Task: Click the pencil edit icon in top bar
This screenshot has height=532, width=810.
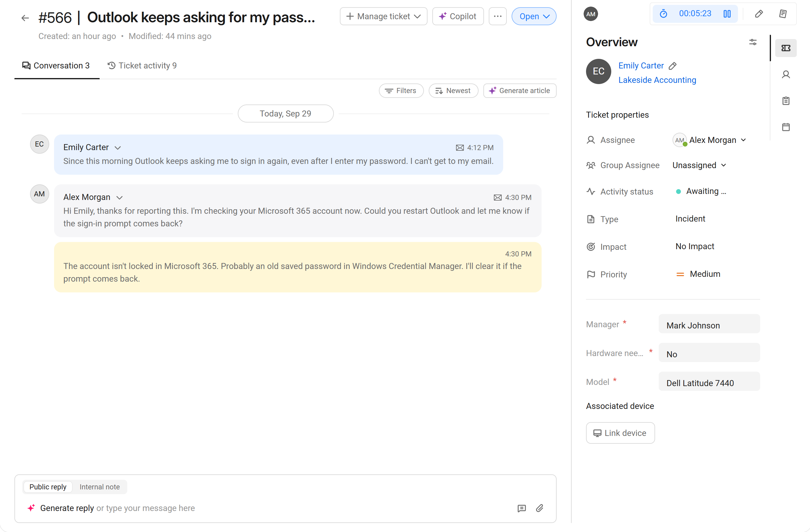Action: click(759, 14)
